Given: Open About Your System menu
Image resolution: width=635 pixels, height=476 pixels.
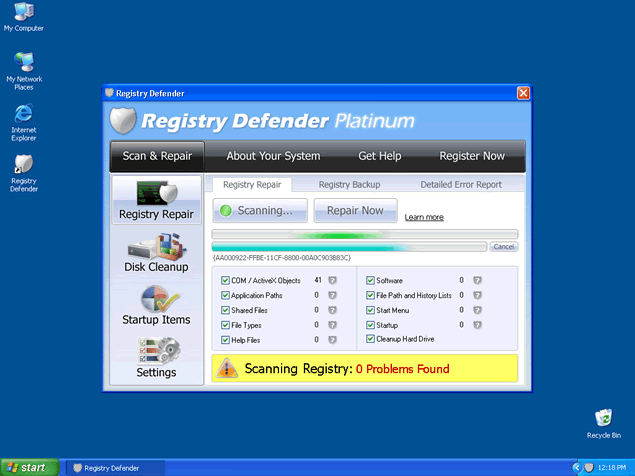Looking at the screenshot, I should point(273,156).
